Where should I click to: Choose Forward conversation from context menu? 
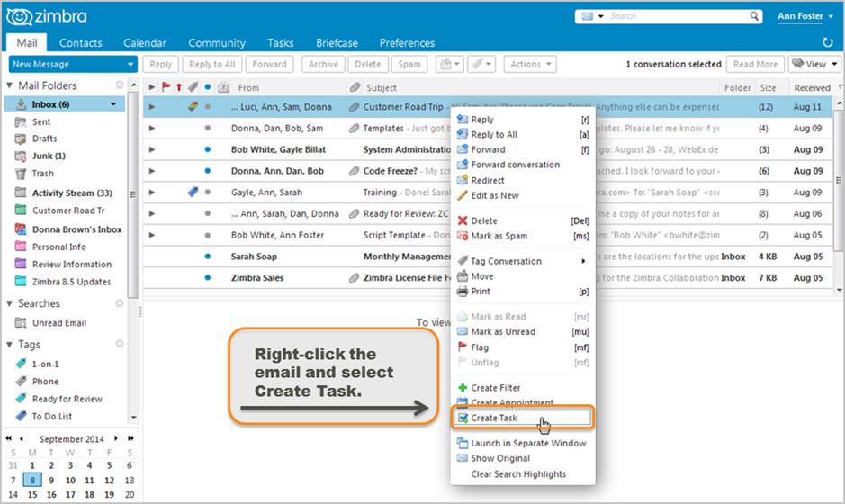tap(516, 165)
